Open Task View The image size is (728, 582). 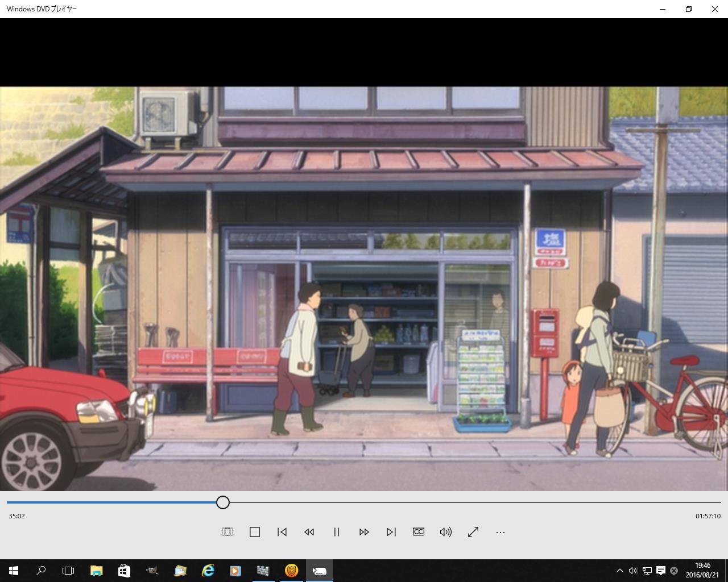[68, 571]
